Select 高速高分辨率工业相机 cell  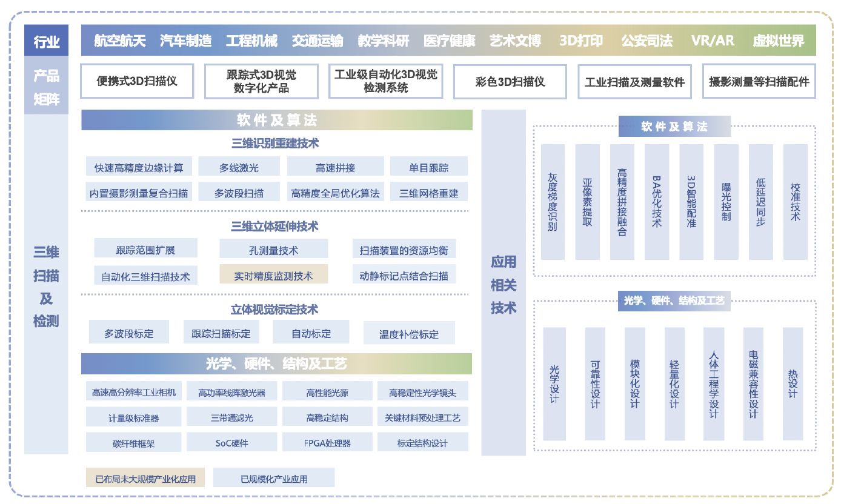click(133, 391)
